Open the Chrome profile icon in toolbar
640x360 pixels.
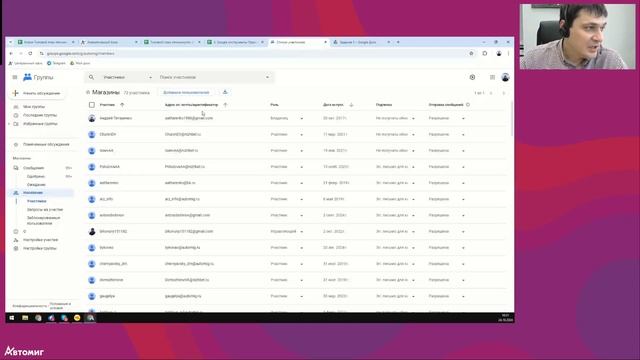[499, 53]
